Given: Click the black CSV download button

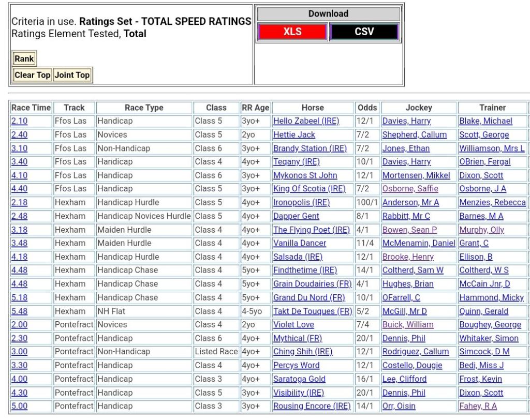Looking at the screenshot, I should tap(364, 32).
